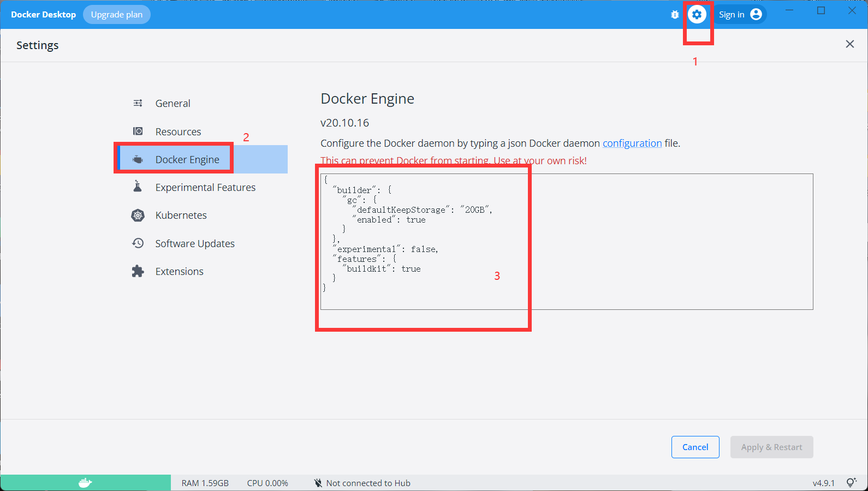Maximize the Docker Desktop window
868x491 pixels.
[x=821, y=10]
